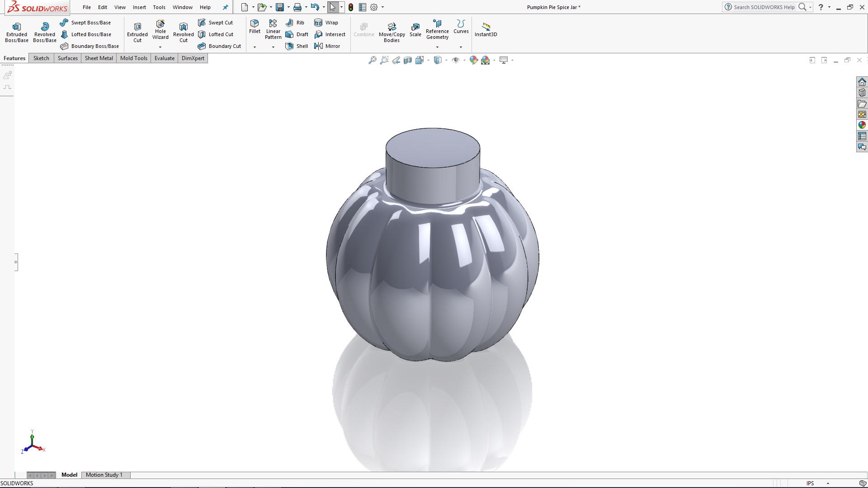Screen dimensions: 868x488
Task: Open the Insert menu
Action: [139, 7]
